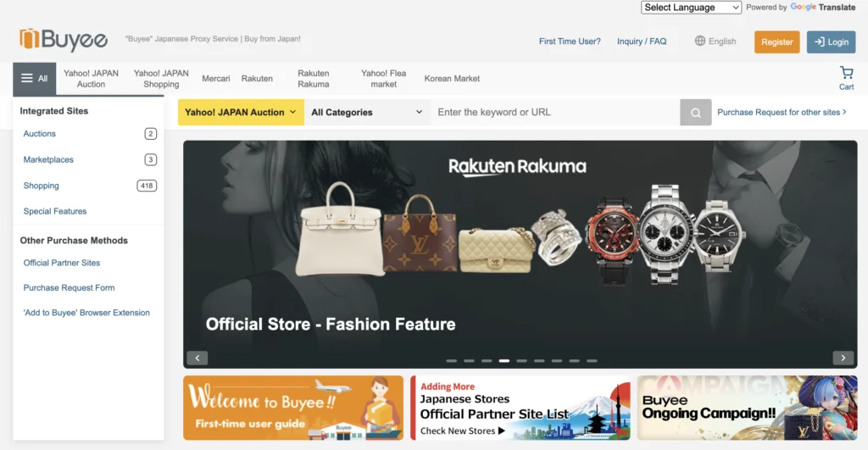
Task: Click the Buyee logo
Action: point(64,39)
